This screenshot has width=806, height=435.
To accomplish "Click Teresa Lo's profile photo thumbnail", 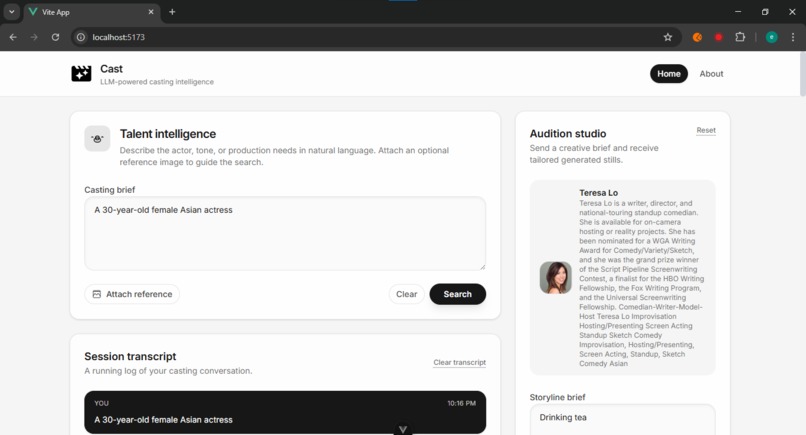I will click(x=556, y=278).
